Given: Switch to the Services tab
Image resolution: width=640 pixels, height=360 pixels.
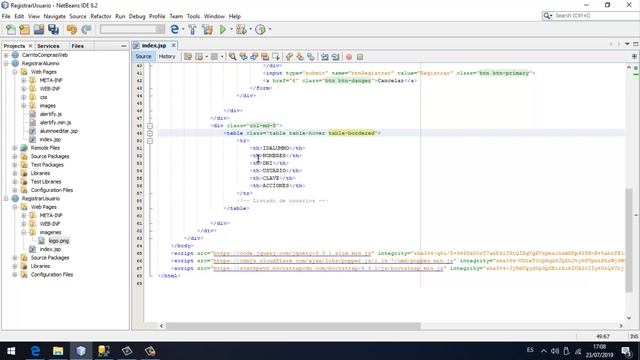Looking at the screenshot, I should click(48, 46).
